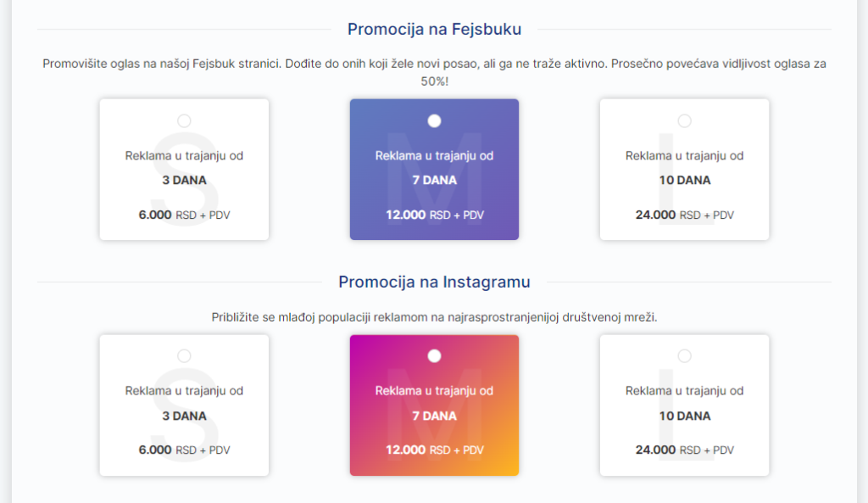The width and height of the screenshot is (868, 503).
Task: Pick the L Facebook package for 24.000 RSD
Action: [x=684, y=170]
